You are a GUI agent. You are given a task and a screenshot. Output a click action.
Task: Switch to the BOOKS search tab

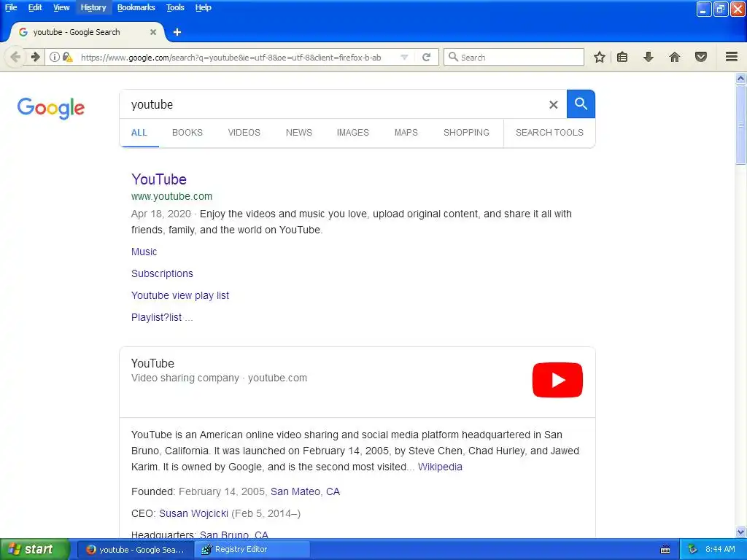tap(187, 133)
